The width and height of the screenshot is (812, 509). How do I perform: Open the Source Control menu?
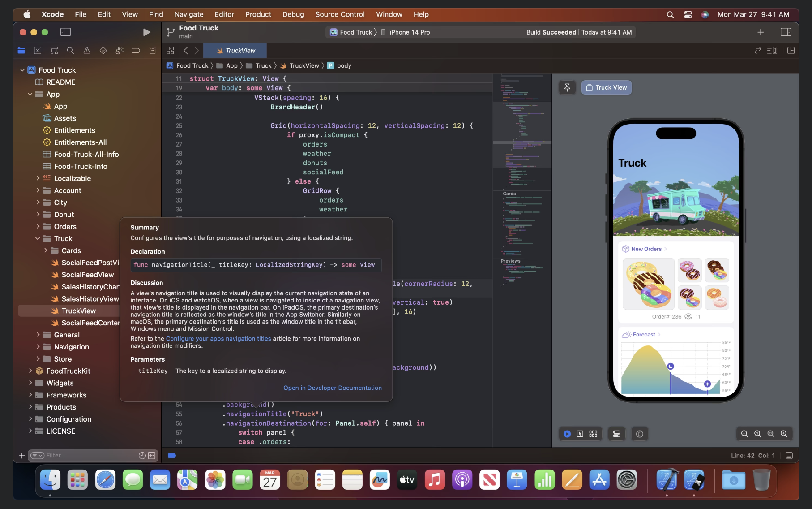pyautogui.click(x=339, y=14)
